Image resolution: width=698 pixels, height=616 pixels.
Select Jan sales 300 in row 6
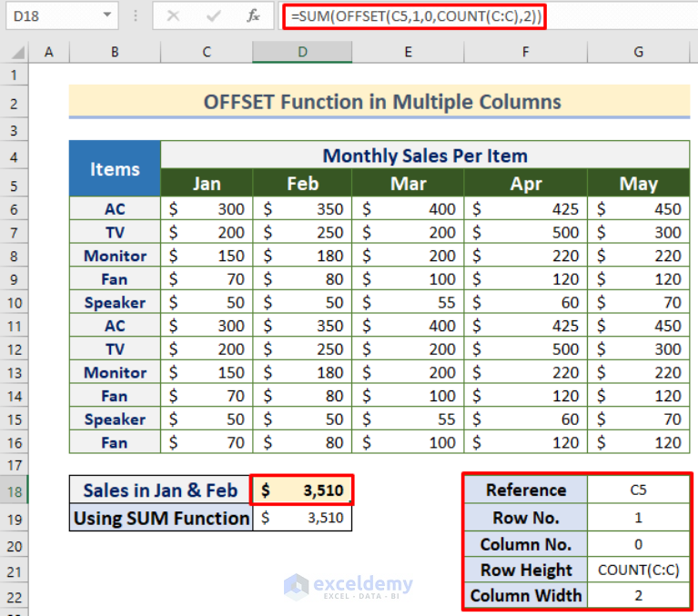tap(207, 208)
